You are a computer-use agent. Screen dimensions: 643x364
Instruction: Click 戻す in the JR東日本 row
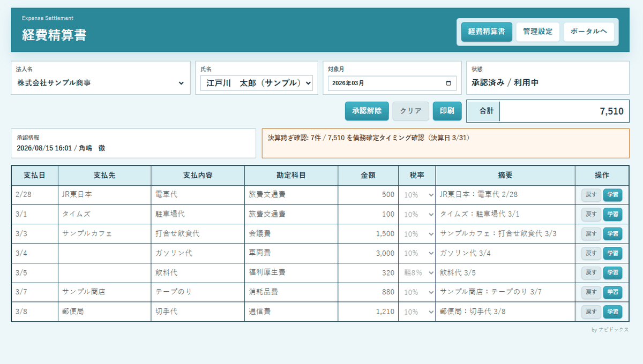pos(592,195)
